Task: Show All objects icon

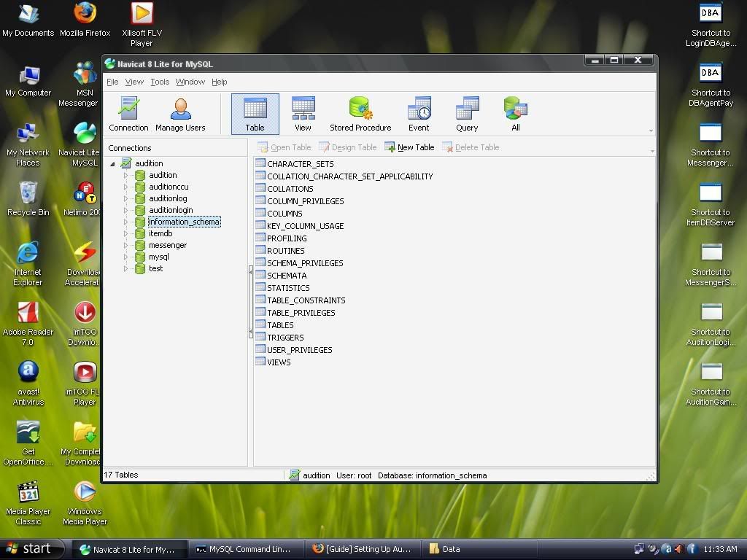Action: coord(515,114)
